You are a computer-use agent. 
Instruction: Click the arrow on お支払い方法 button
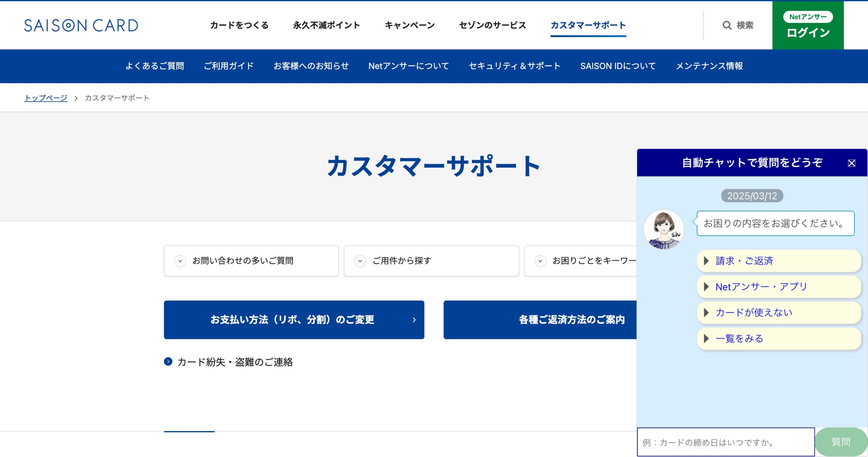414,320
